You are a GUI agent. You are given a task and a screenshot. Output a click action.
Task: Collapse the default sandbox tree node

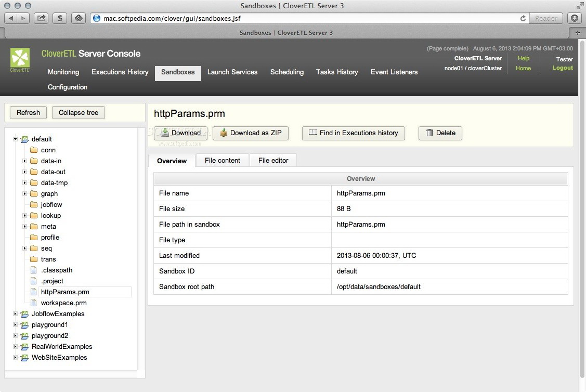[x=15, y=139]
